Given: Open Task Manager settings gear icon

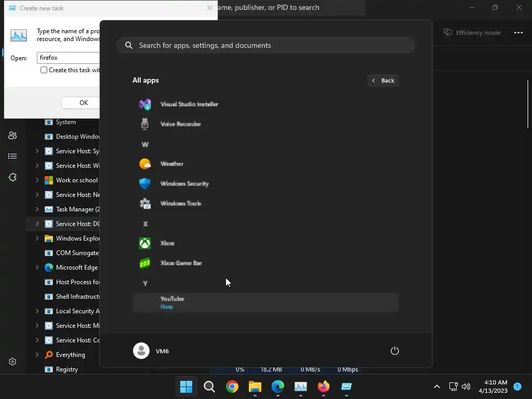Looking at the screenshot, I should coord(12,362).
